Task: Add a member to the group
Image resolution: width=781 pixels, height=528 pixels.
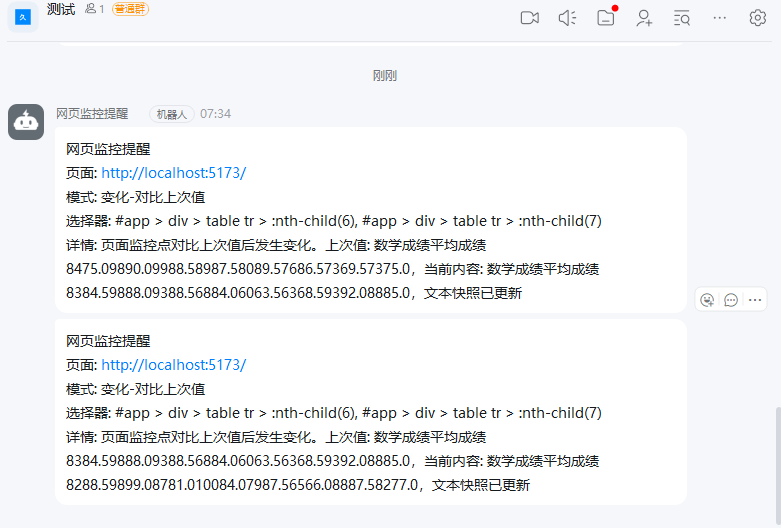Action: point(644,18)
